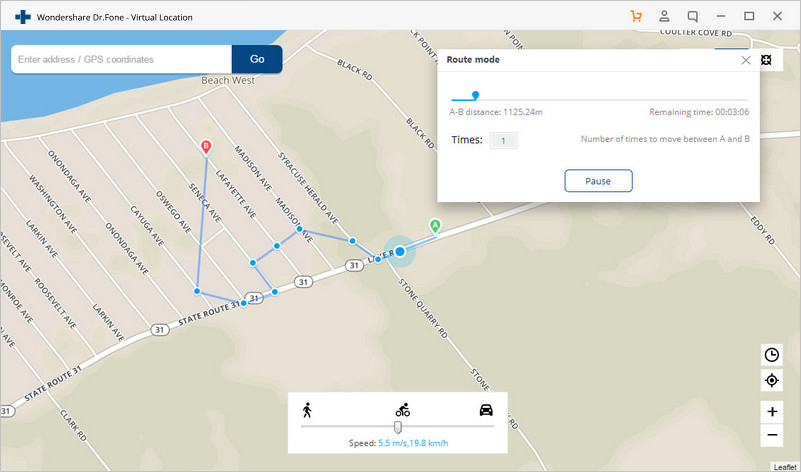The height and width of the screenshot is (472, 801).
Task: Click the route progress slider handle
Action: [x=476, y=95]
